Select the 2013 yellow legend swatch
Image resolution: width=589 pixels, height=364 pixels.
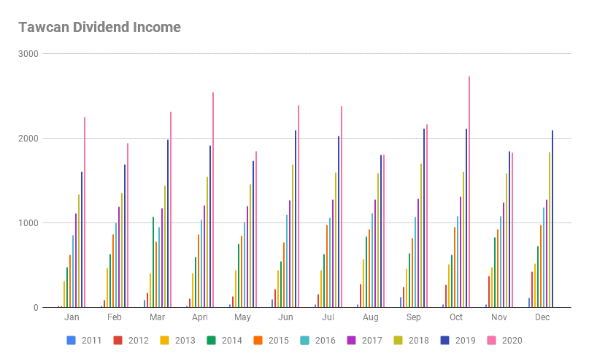click(x=164, y=340)
